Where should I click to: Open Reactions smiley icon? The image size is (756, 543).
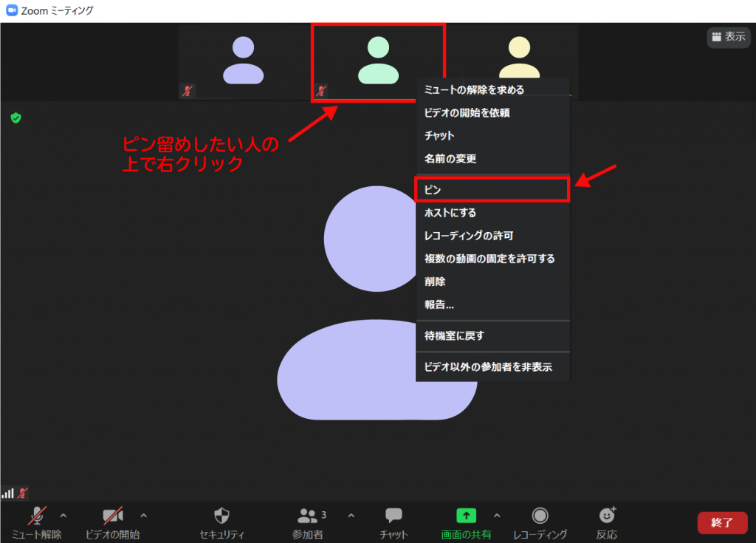(607, 516)
